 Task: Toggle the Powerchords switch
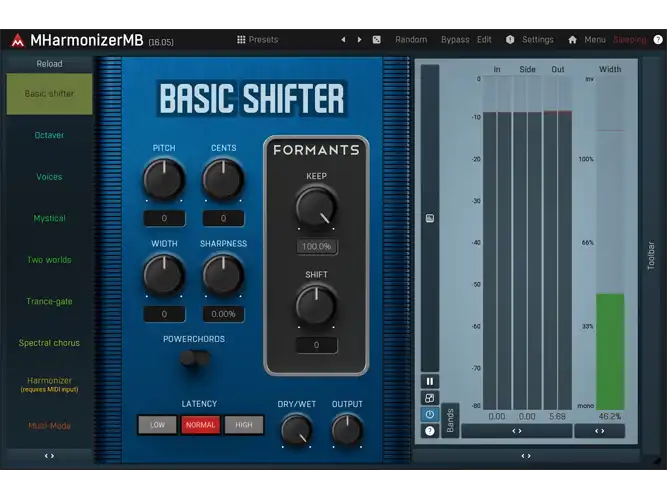click(195, 359)
